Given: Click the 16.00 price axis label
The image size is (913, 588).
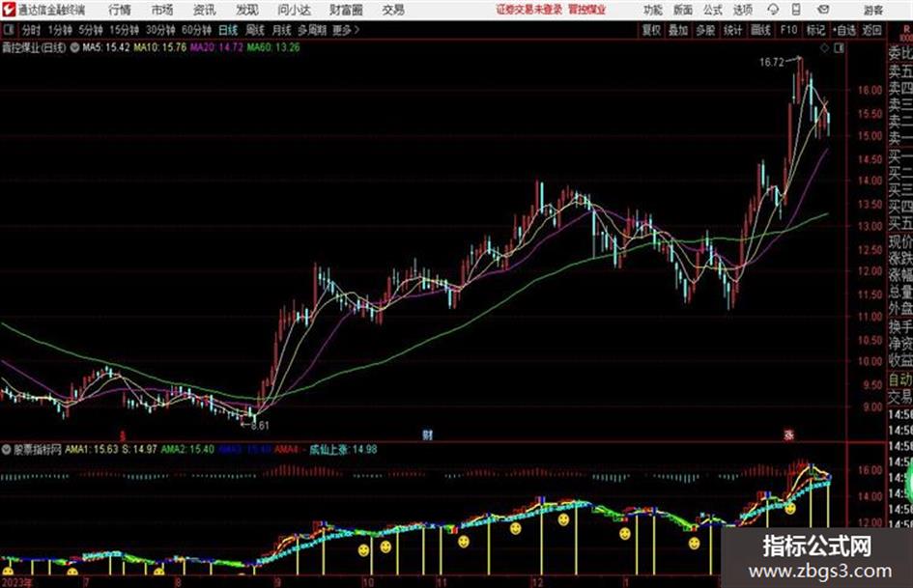Looking at the screenshot, I should click(870, 90).
